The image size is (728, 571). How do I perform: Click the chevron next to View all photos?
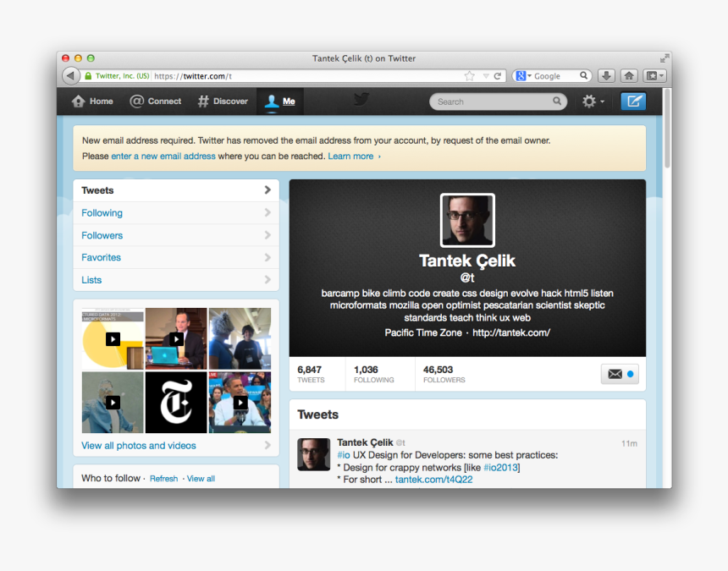[267, 445]
